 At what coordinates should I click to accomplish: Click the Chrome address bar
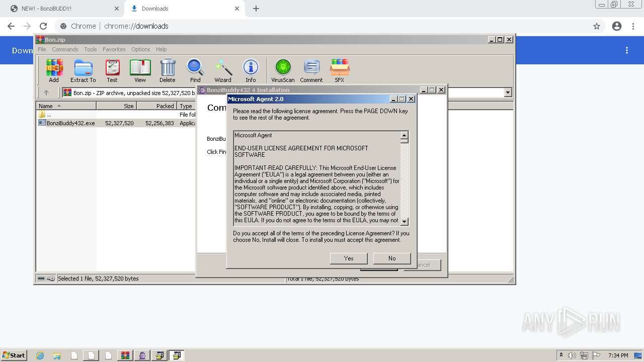tap(322, 26)
